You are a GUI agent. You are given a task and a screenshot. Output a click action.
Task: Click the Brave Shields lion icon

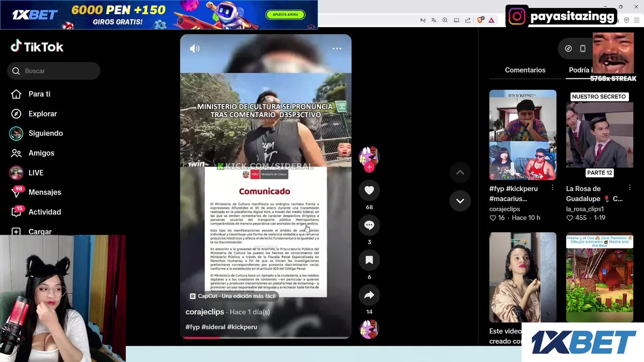(x=480, y=20)
